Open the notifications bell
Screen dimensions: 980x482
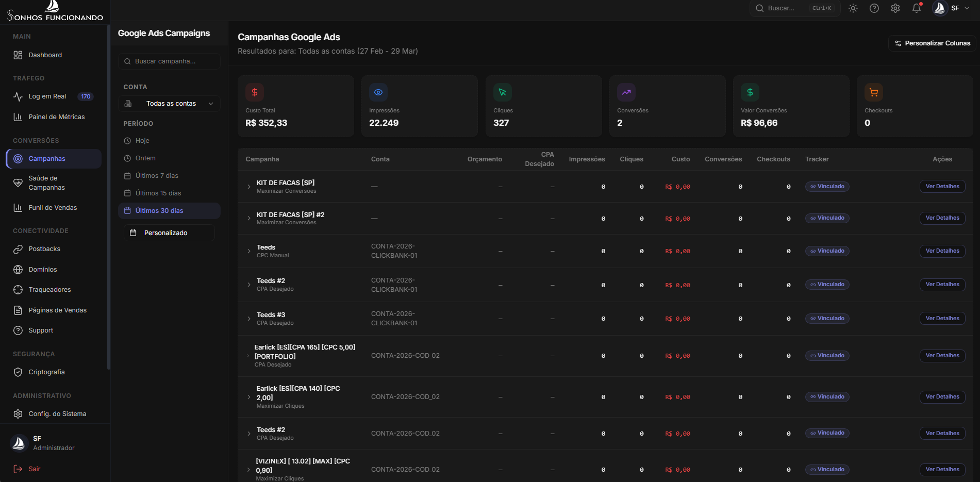pos(917,8)
